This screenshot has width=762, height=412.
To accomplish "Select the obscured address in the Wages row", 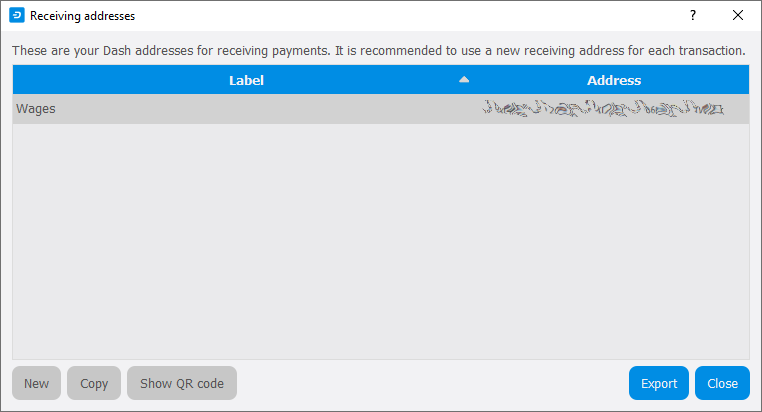I will pos(602,109).
